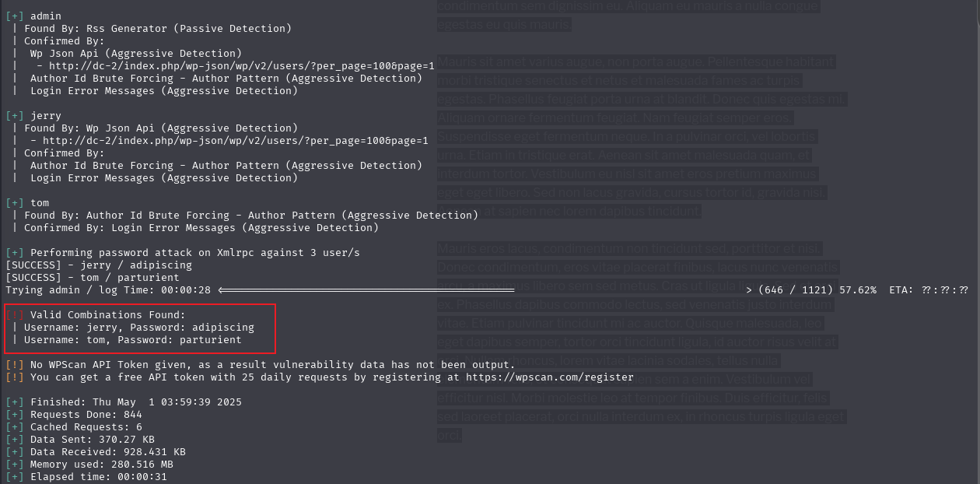This screenshot has width=980, height=484.
Task: Click the "No WPScan API Token given" warning
Action: [x=261, y=365]
